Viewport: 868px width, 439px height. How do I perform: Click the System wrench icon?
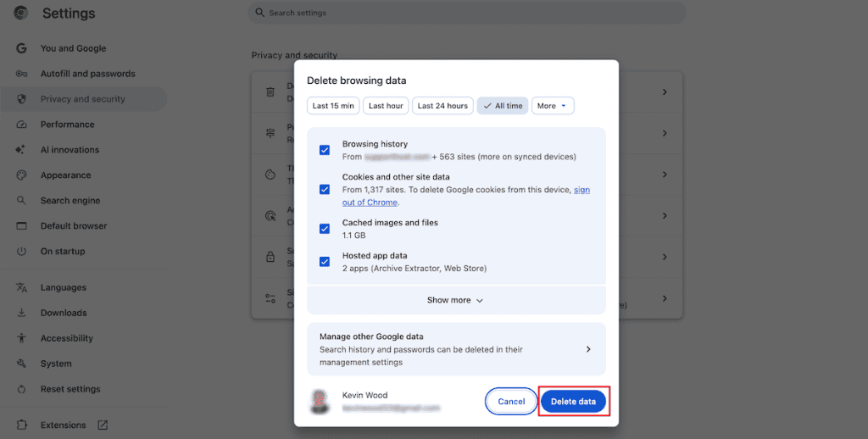pos(21,364)
